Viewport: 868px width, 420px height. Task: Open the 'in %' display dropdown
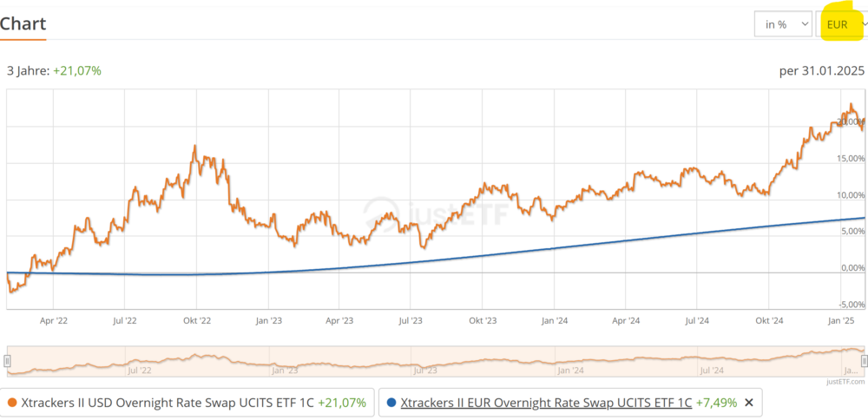[x=783, y=24]
